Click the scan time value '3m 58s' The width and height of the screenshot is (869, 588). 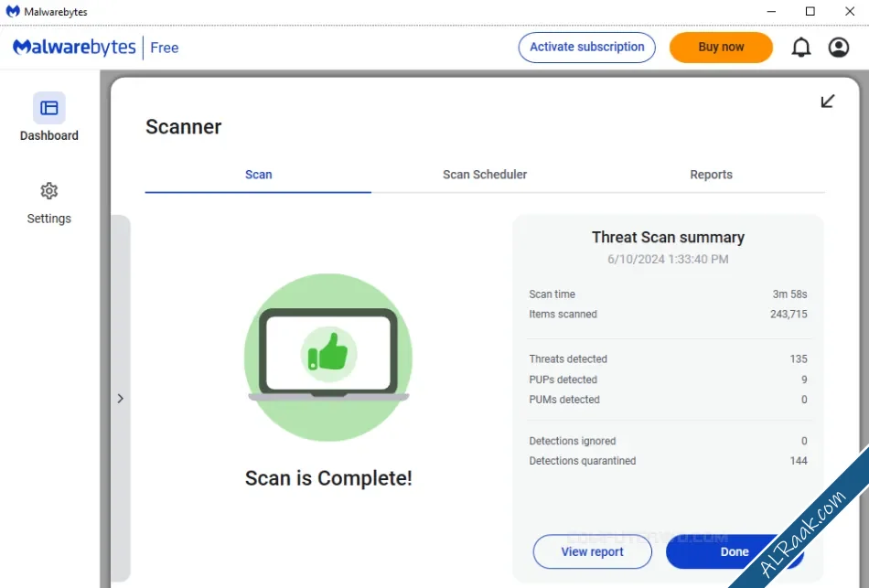(x=789, y=294)
